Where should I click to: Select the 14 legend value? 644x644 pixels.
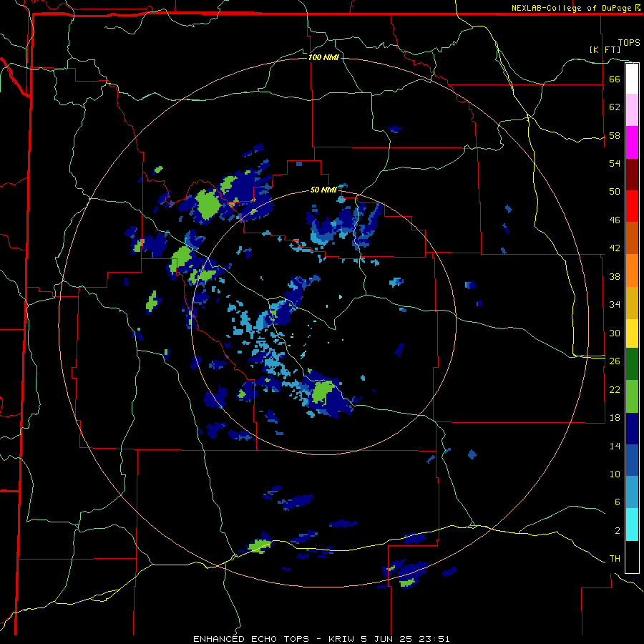615,446
